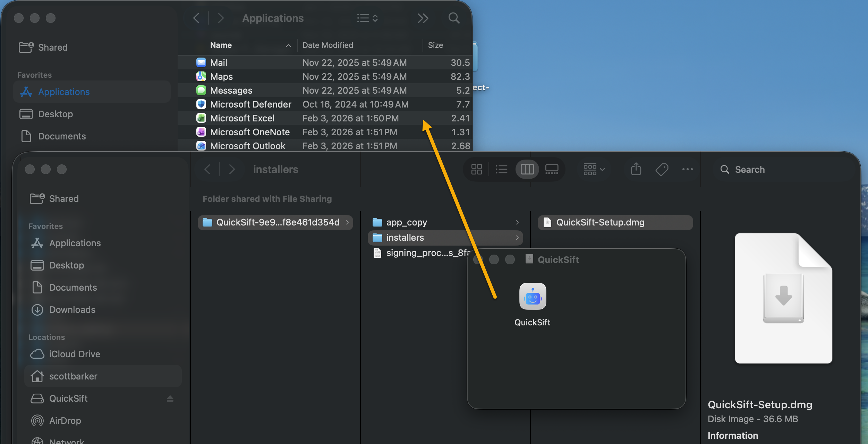Viewport: 868px width, 444px height.
Task: Click the AirDrop icon in sidebar
Action: tap(37, 420)
